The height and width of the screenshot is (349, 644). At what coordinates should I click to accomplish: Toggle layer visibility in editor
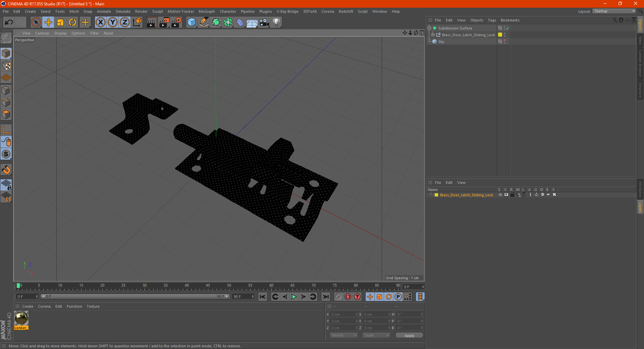point(506,195)
